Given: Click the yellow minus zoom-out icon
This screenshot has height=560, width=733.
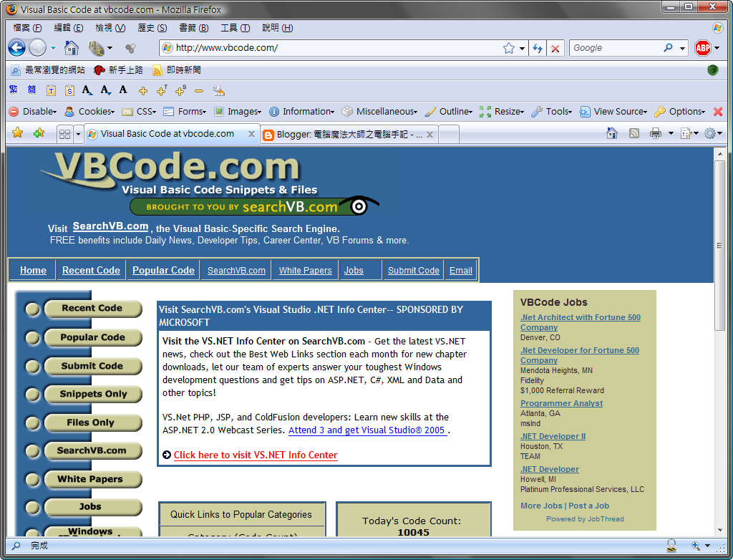Looking at the screenshot, I should [x=199, y=91].
